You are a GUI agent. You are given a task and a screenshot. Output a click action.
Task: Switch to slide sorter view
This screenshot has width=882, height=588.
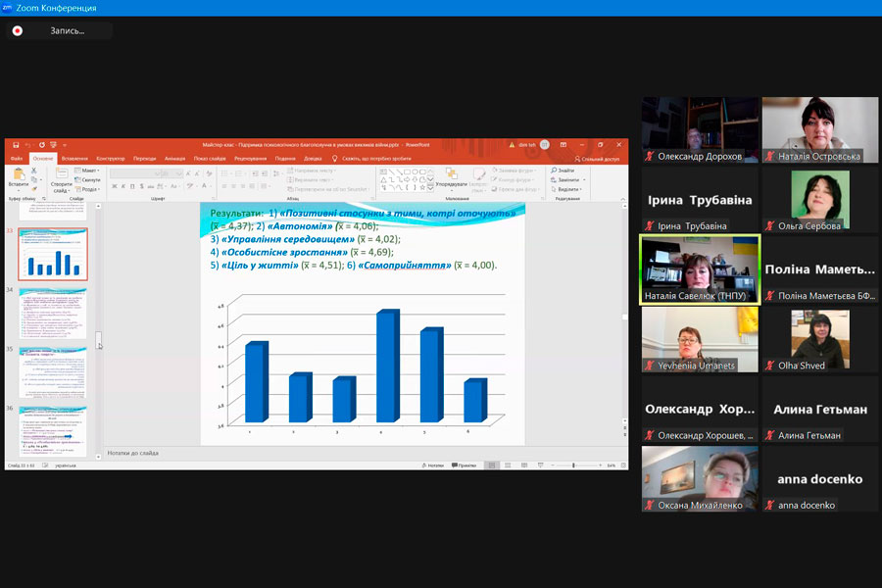point(508,465)
